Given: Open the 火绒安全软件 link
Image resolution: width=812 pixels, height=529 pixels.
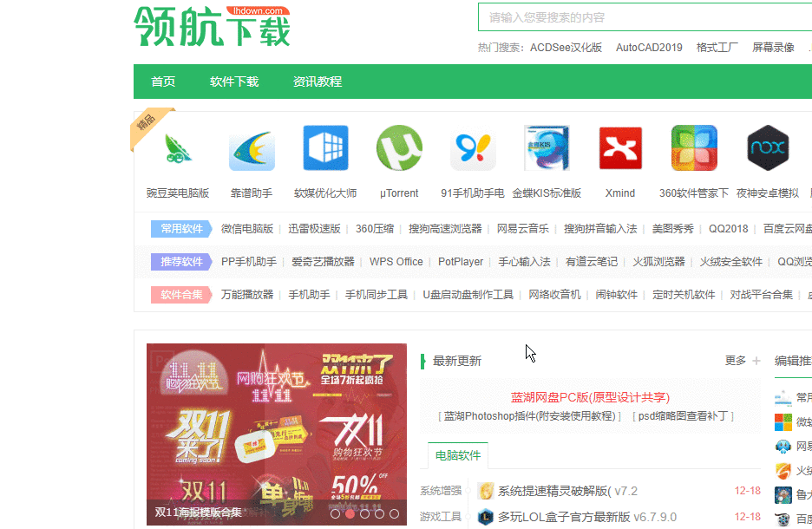Looking at the screenshot, I should (x=731, y=262).
